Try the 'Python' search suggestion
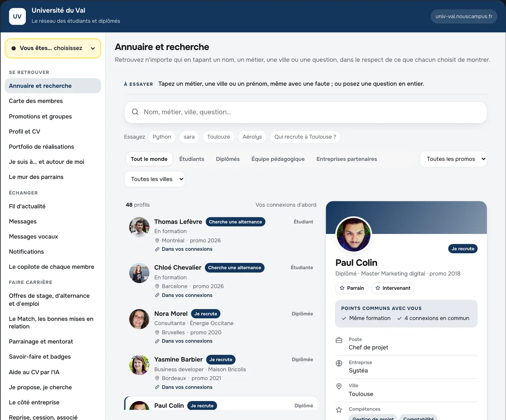The width and height of the screenshot is (506, 420). (x=162, y=137)
